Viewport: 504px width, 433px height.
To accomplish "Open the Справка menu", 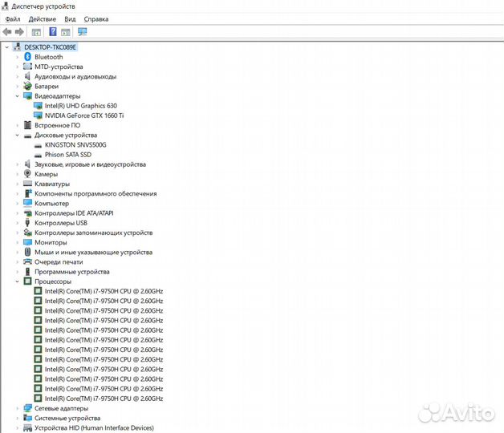I will [x=96, y=18].
